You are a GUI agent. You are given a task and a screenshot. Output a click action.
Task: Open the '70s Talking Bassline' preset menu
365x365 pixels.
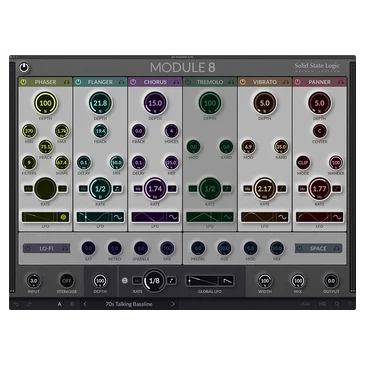pyautogui.click(x=129, y=304)
